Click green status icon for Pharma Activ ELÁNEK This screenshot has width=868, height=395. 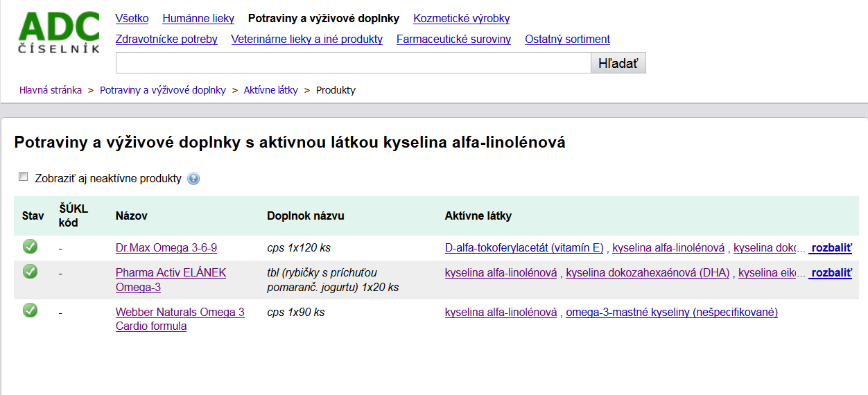pos(30,272)
